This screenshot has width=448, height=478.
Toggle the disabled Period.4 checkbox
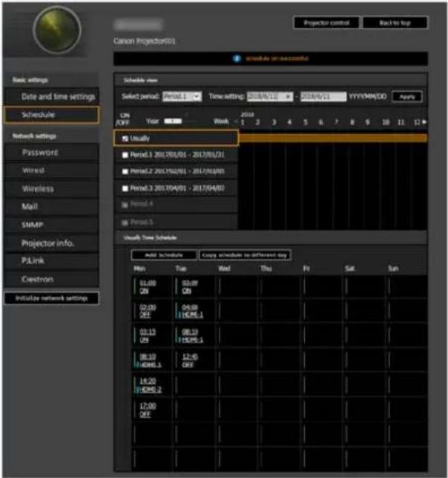click(125, 205)
